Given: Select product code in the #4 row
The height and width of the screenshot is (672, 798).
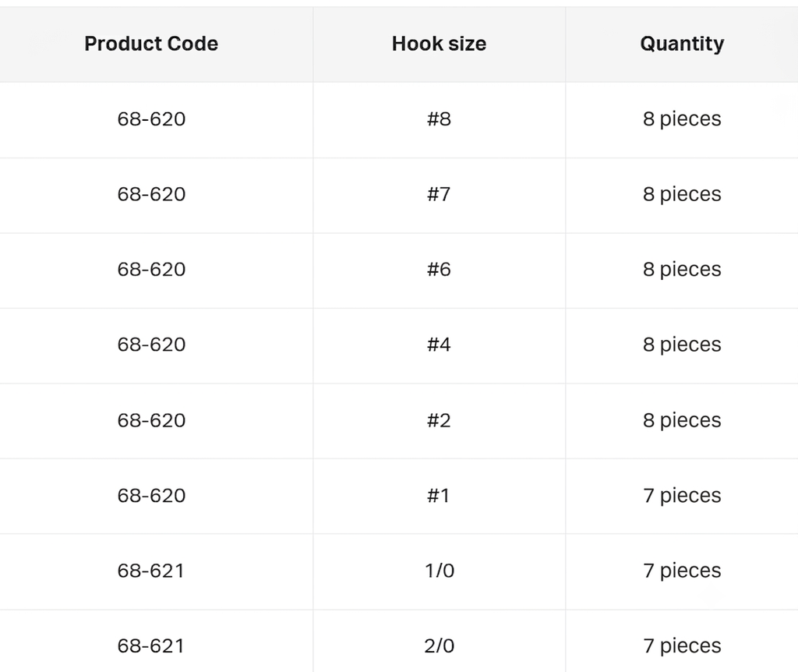Looking at the screenshot, I should coord(151,345).
